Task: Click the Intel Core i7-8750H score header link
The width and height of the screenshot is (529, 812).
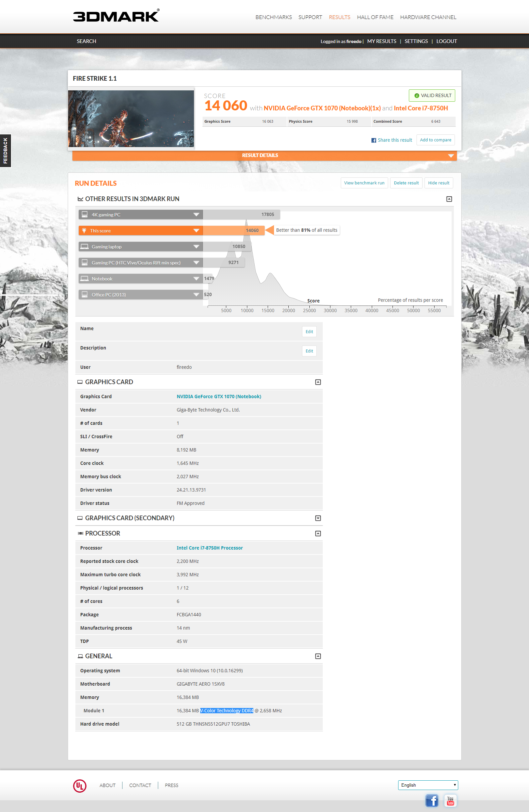Action: point(421,108)
